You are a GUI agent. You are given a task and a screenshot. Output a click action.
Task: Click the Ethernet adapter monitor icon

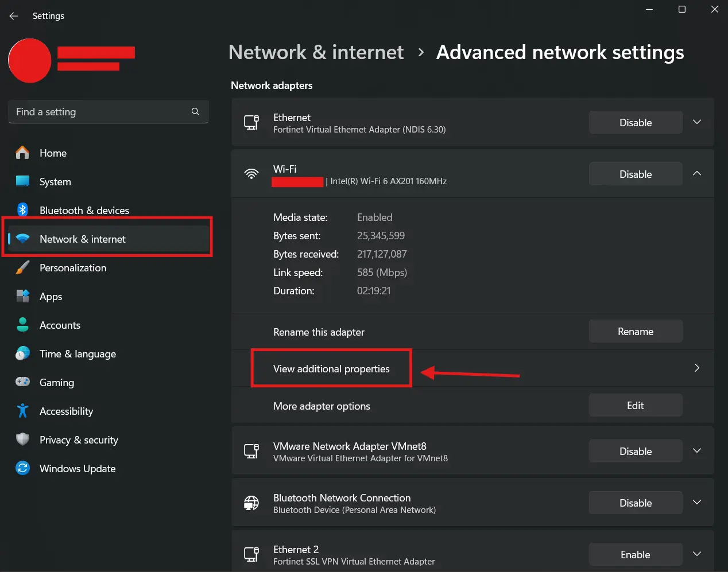[251, 122]
